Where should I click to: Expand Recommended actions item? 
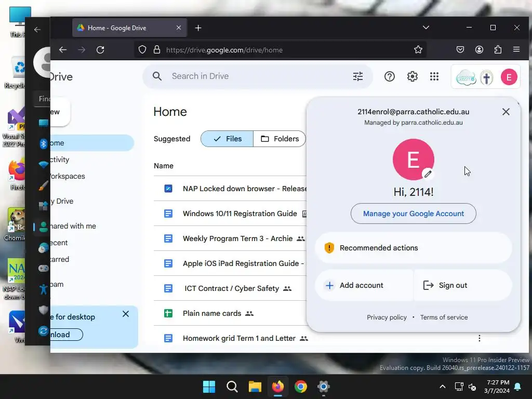tap(413, 248)
